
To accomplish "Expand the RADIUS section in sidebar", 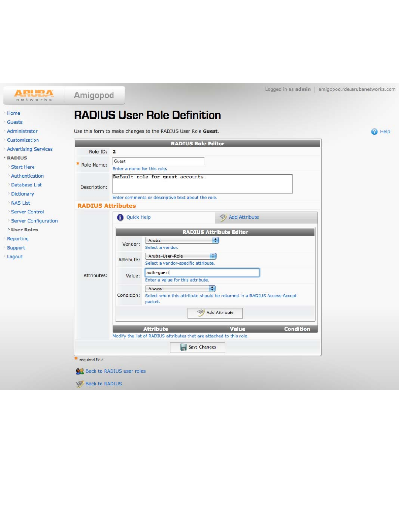I will point(17,158).
